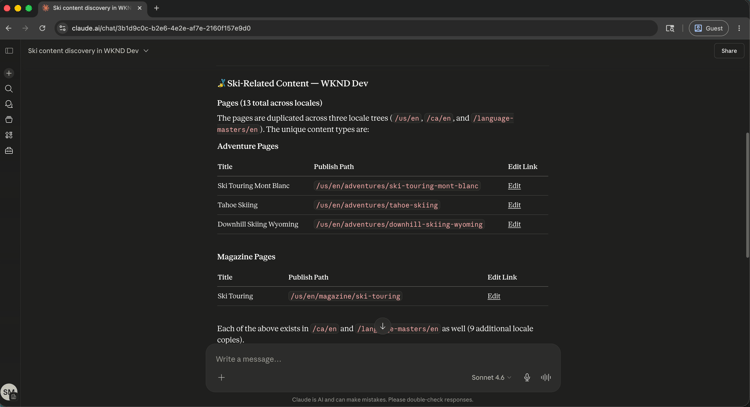Focus the Write a message input
Image resolution: width=750 pixels, height=407 pixels.
click(383, 359)
